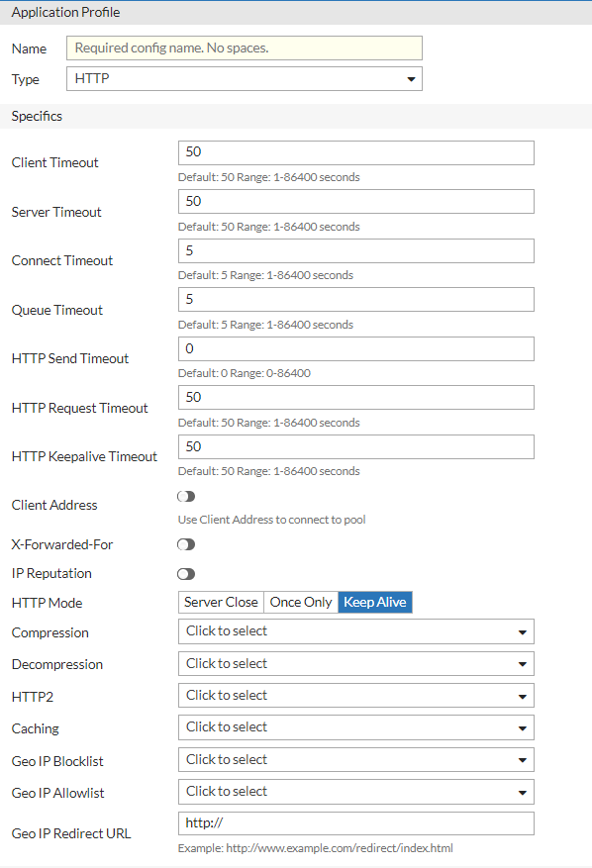This screenshot has height=868, width=592.
Task: Open the Caching dropdown
Action: [x=353, y=727]
